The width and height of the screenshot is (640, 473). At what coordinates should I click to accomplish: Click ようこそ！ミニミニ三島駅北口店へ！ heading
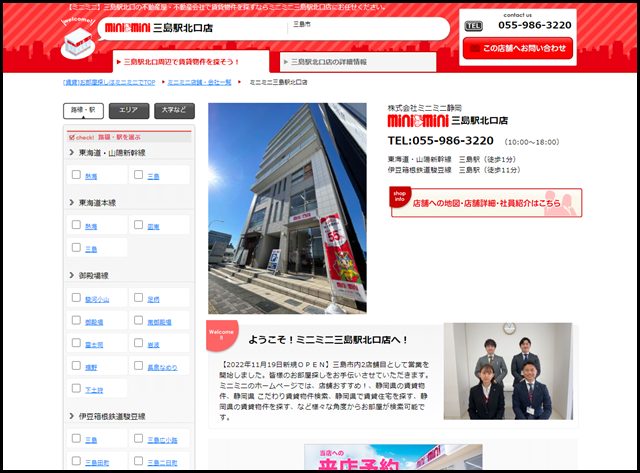(328, 340)
